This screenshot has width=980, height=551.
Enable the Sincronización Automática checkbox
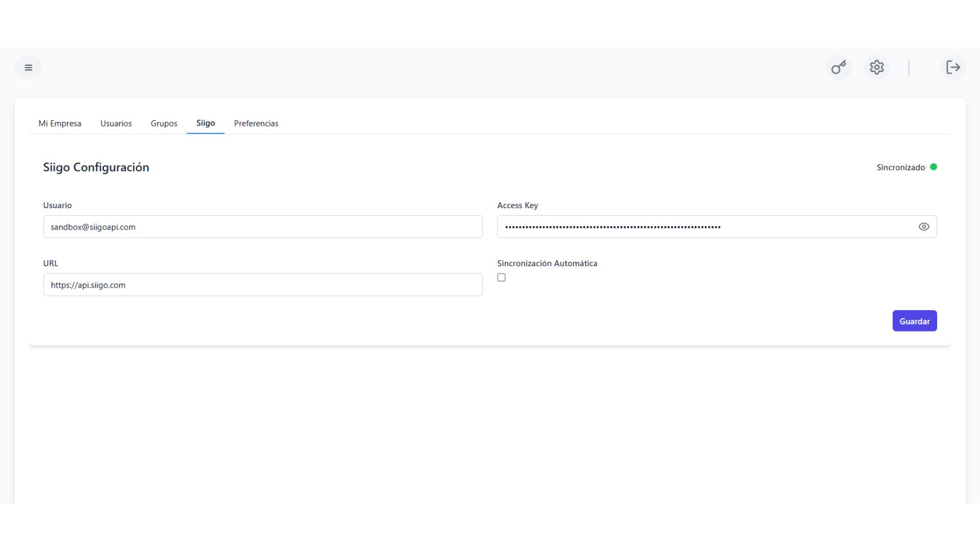tap(501, 278)
